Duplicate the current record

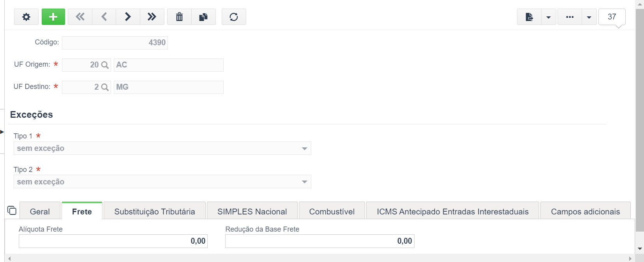click(x=203, y=17)
